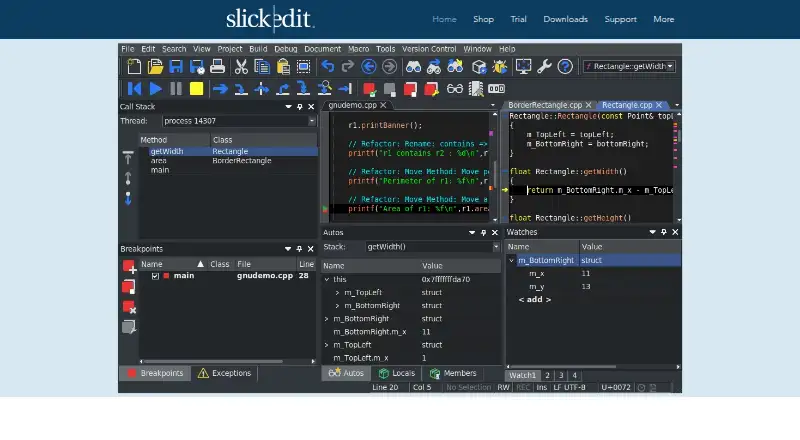Click the slickedit logo
800x440 pixels.
point(270,19)
